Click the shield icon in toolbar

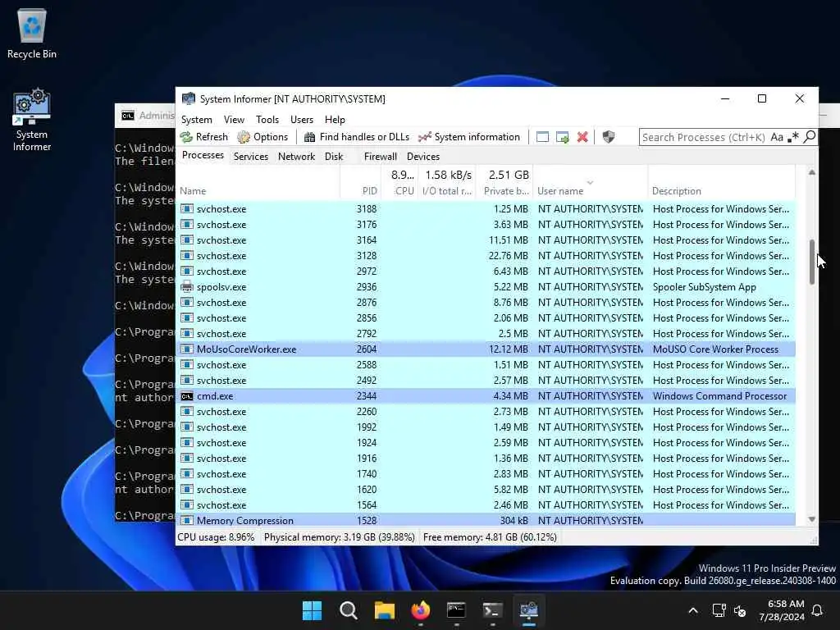click(608, 137)
